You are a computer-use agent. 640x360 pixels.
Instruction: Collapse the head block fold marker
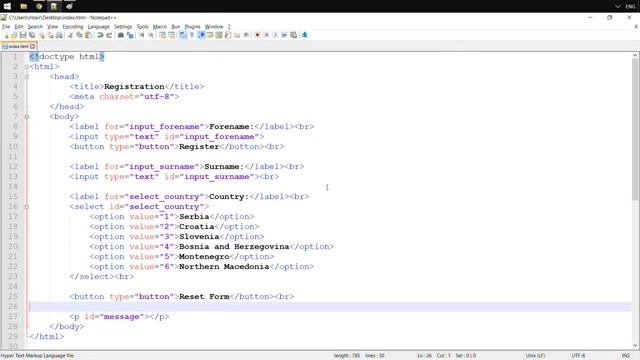(27, 76)
